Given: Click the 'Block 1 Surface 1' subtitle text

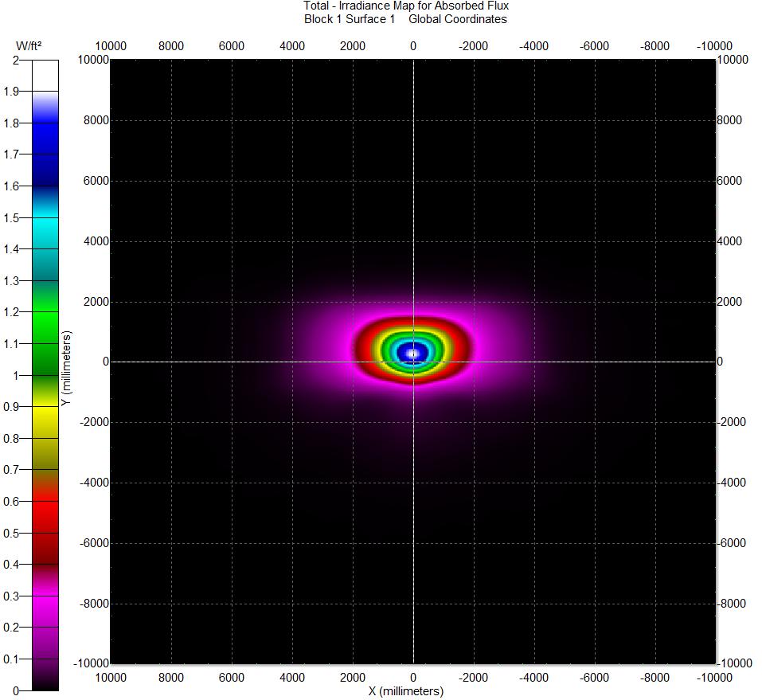Looking at the screenshot, I should coord(349,19).
